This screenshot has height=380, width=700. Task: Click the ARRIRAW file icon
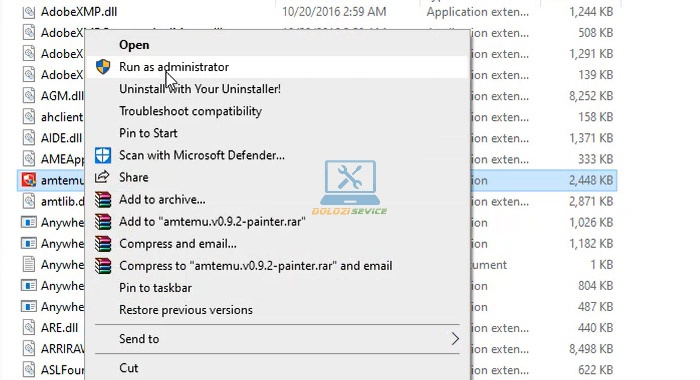(x=29, y=349)
